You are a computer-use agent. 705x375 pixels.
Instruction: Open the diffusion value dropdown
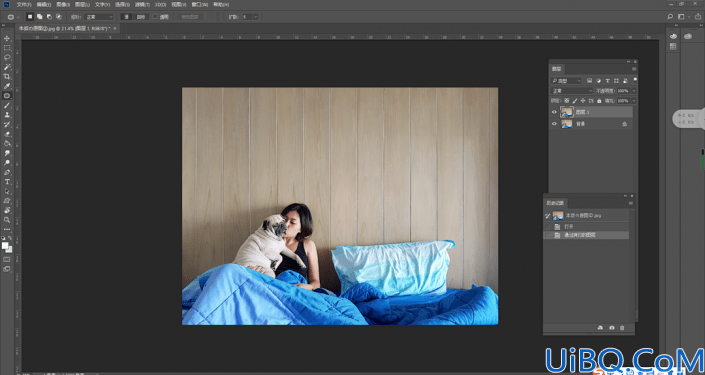(x=255, y=17)
